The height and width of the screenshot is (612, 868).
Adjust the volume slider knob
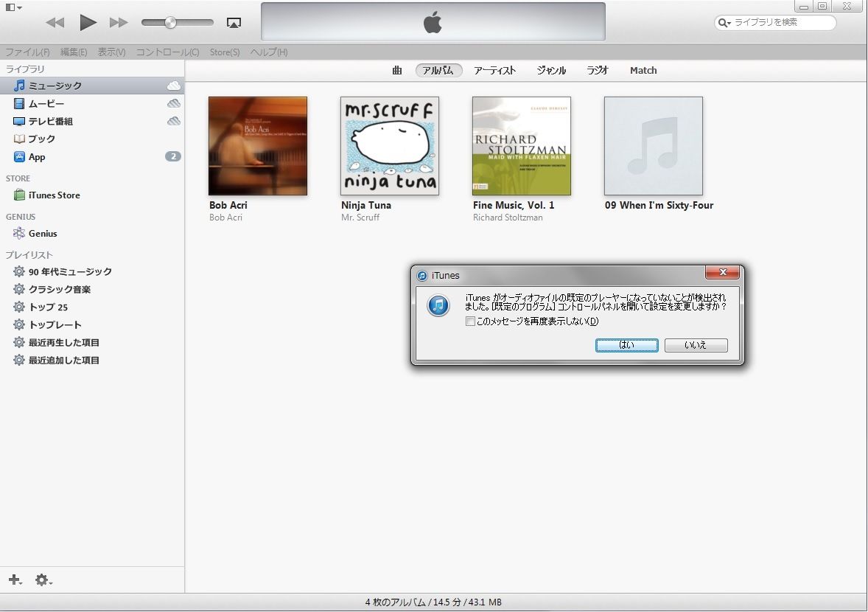coord(170,23)
